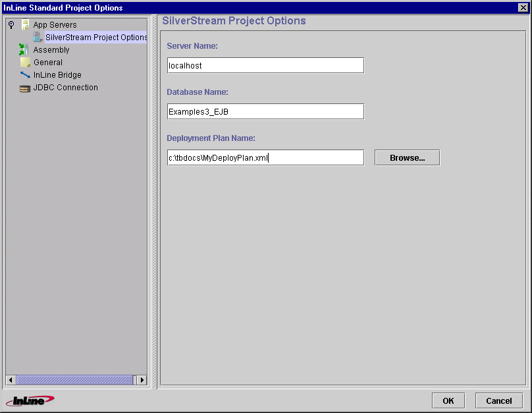Click the InLine logo
The image size is (532, 413).
(30, 400)
